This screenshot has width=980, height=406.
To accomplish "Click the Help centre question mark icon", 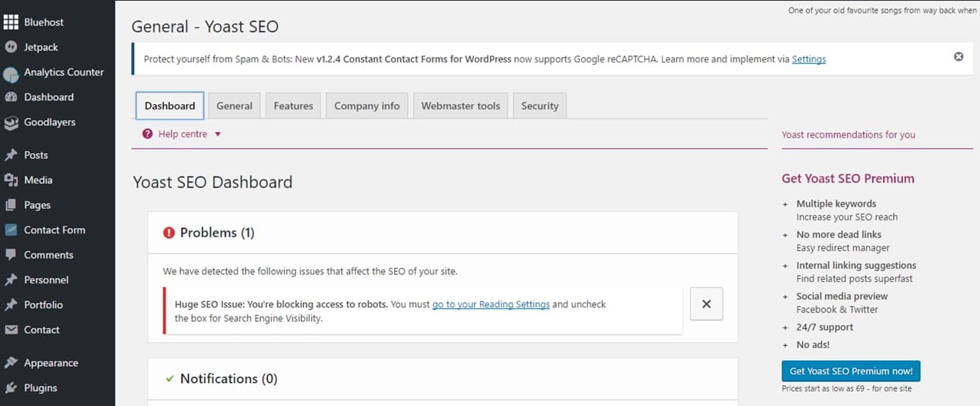I will click(x=148, y=134).
